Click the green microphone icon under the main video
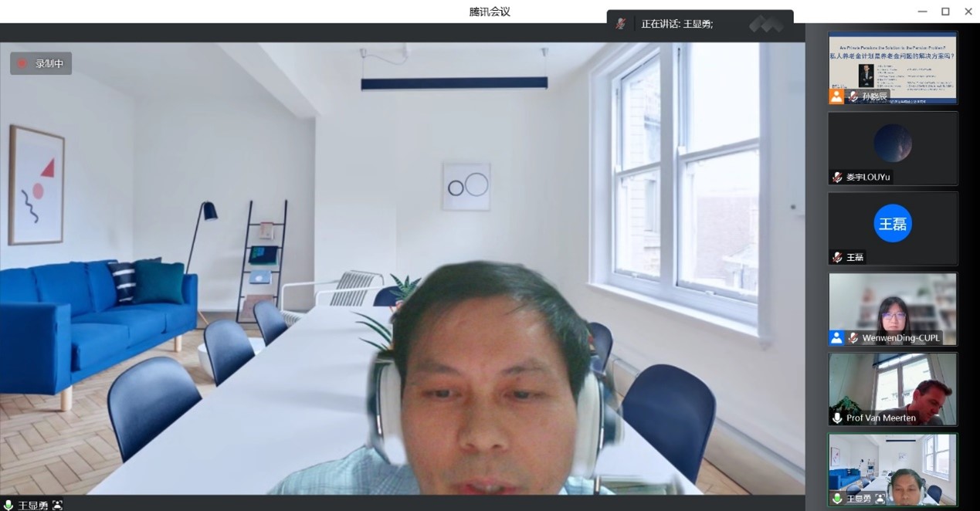The image size is (980, 511). point(8,505)
